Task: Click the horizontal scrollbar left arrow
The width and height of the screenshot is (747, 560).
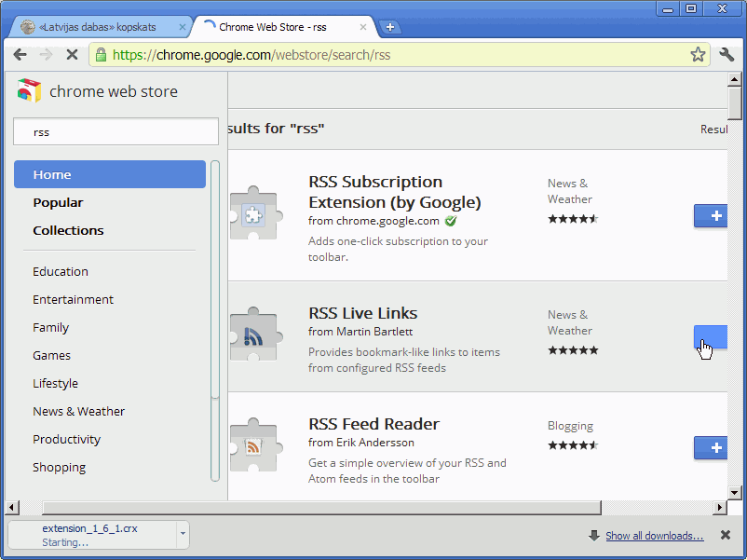Action: click(12, 508)
